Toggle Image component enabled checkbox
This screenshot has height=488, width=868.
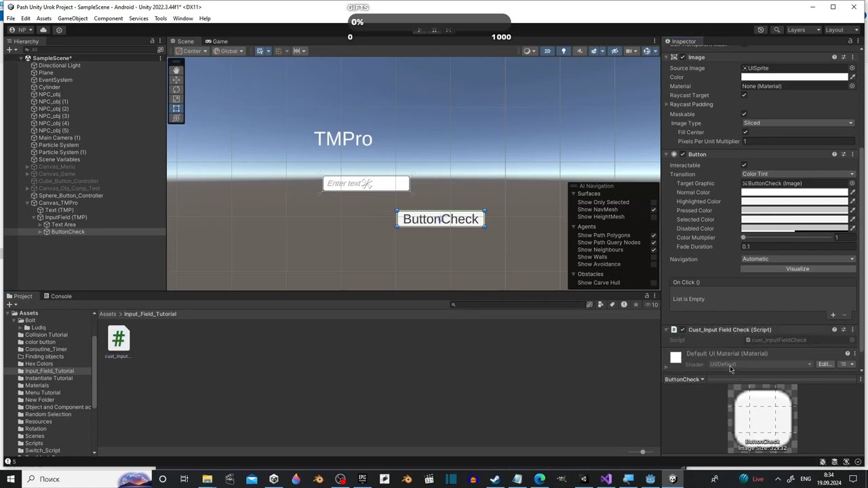point(682,57)
